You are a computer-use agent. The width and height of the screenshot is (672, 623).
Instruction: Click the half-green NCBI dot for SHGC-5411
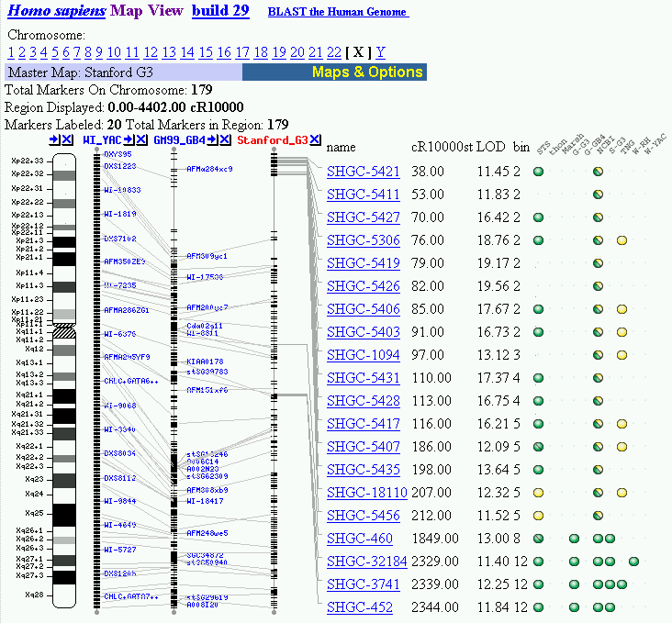click(x=598, y=195)
